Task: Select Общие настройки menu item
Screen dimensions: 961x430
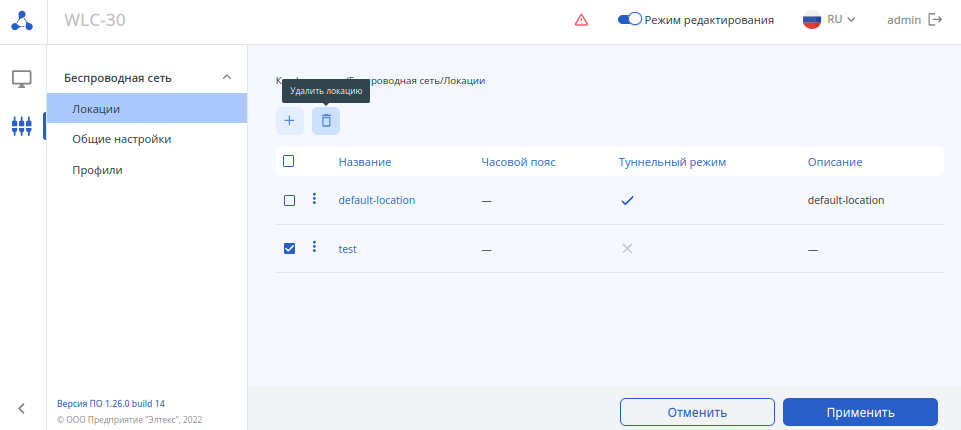Action: [x=121, y=139]
